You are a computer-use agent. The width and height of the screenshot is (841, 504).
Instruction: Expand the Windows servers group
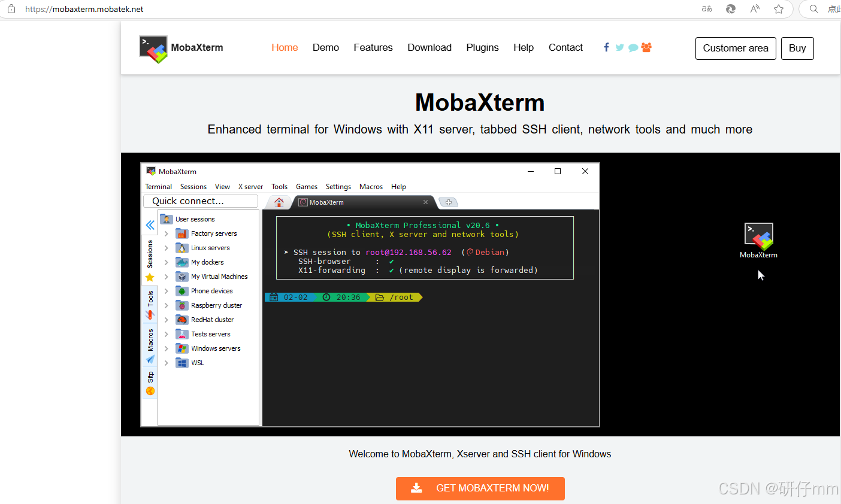point(166,348)
